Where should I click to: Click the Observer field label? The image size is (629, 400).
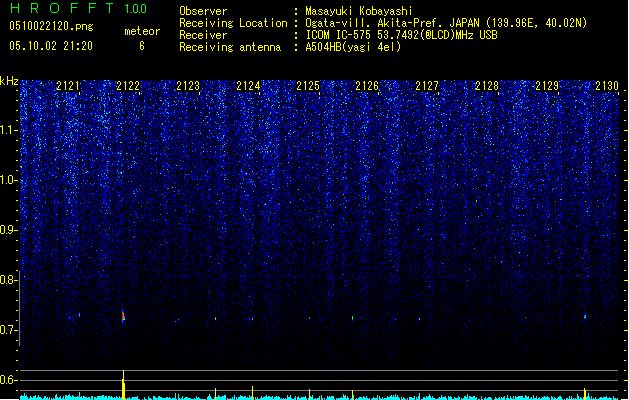(x=203, y=11)
